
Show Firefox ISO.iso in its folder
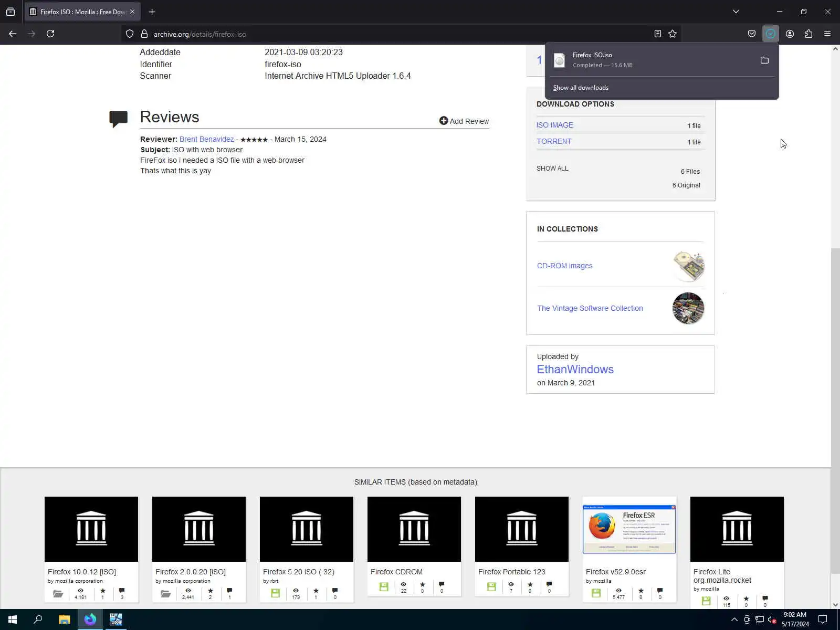(x=764, y=60)
